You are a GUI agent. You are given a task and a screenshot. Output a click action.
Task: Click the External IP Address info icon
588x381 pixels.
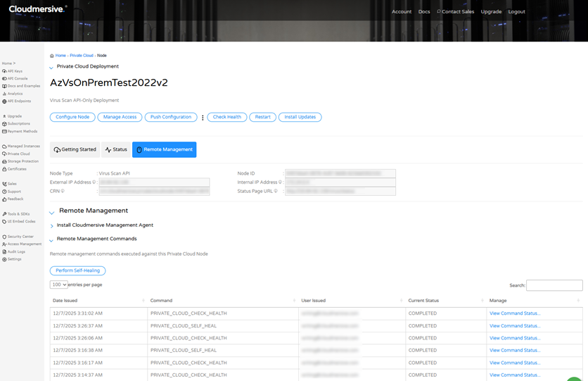(x=94, y=182)
